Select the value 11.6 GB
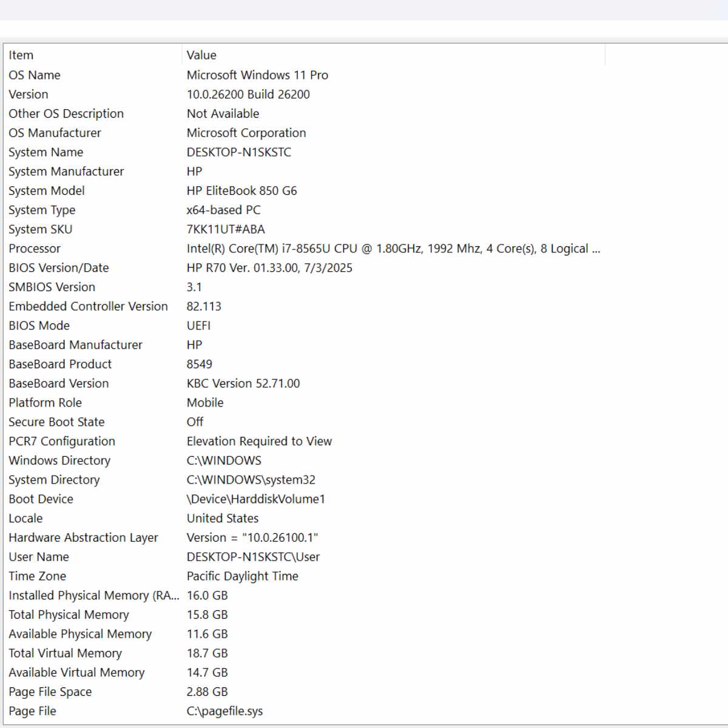This screenshot has width=728, height=728. click(x=207, y=634)
